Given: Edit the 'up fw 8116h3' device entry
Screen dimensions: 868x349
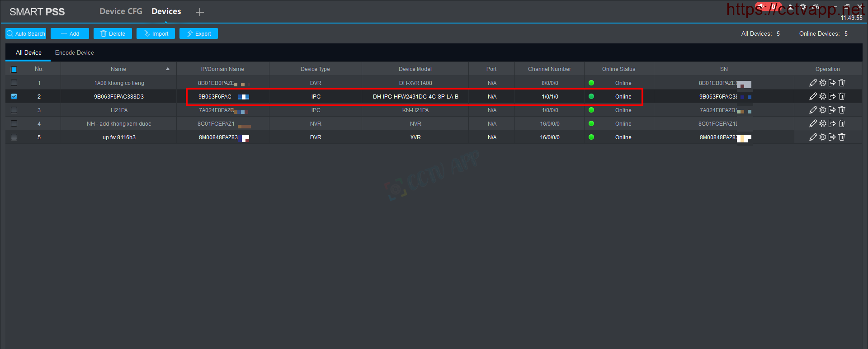Looking at the screenshot, I should point(813,137).
